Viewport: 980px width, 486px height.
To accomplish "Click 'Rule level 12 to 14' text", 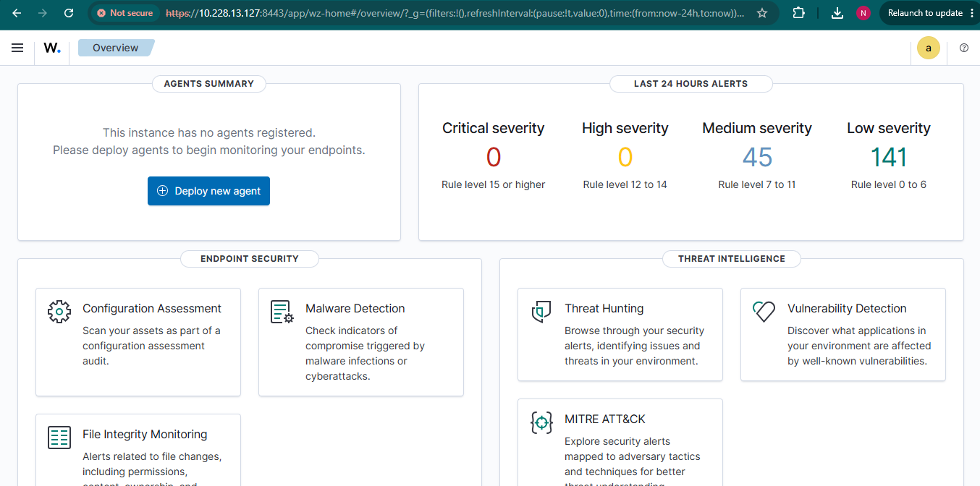I will click(x=625, y=184).
